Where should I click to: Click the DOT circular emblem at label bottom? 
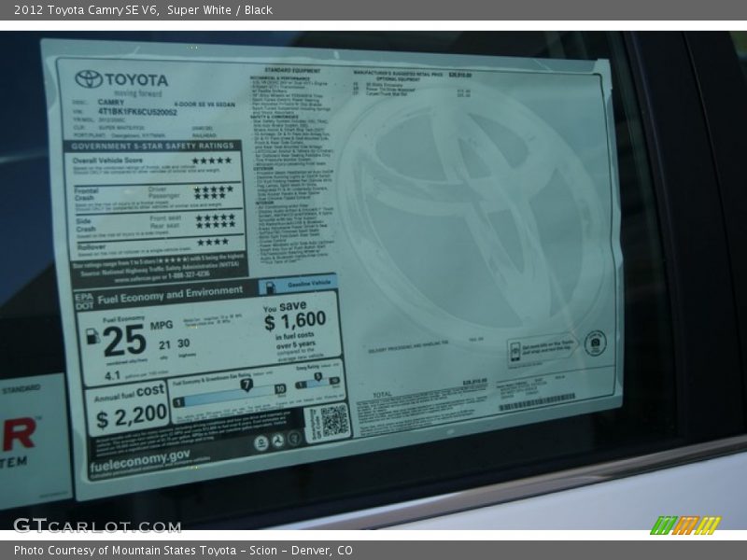click(278, 441)
